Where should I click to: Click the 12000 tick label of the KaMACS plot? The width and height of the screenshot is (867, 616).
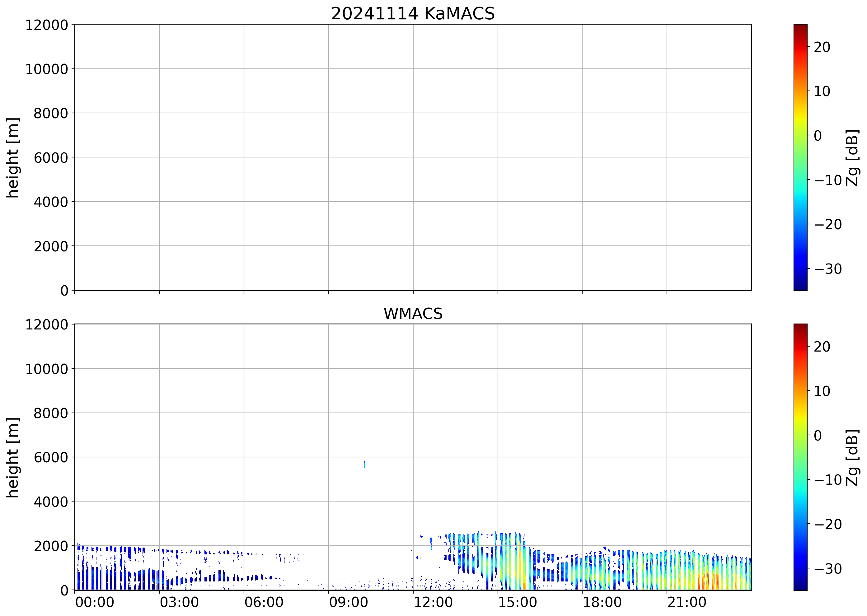pyautogui.click(x=47, y=25)
